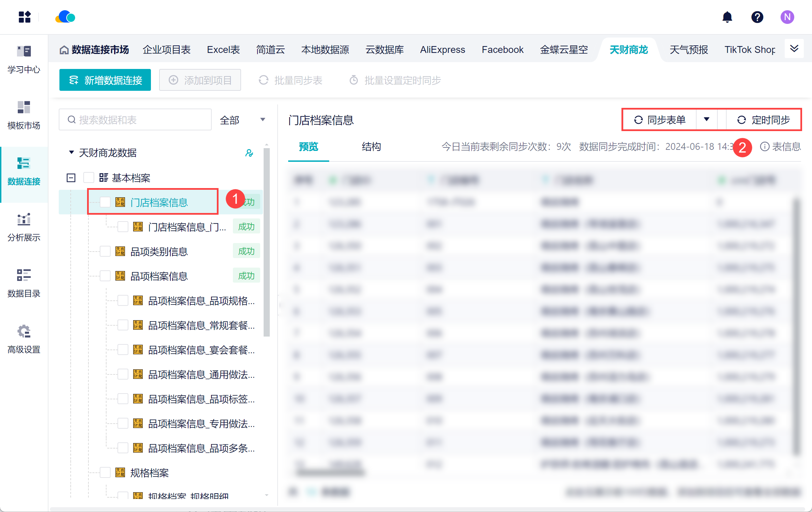Click the 新增数据连接 button
812x512 pixels.
105,80
